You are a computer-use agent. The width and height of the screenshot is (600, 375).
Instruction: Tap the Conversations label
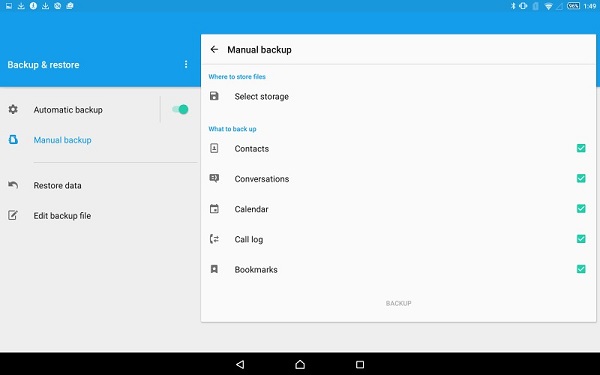[262, 179]
